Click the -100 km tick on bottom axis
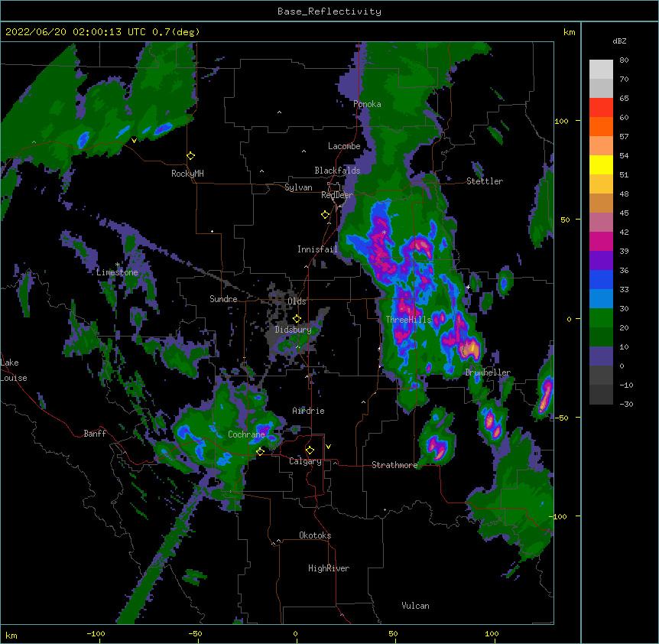 point(96,633)
